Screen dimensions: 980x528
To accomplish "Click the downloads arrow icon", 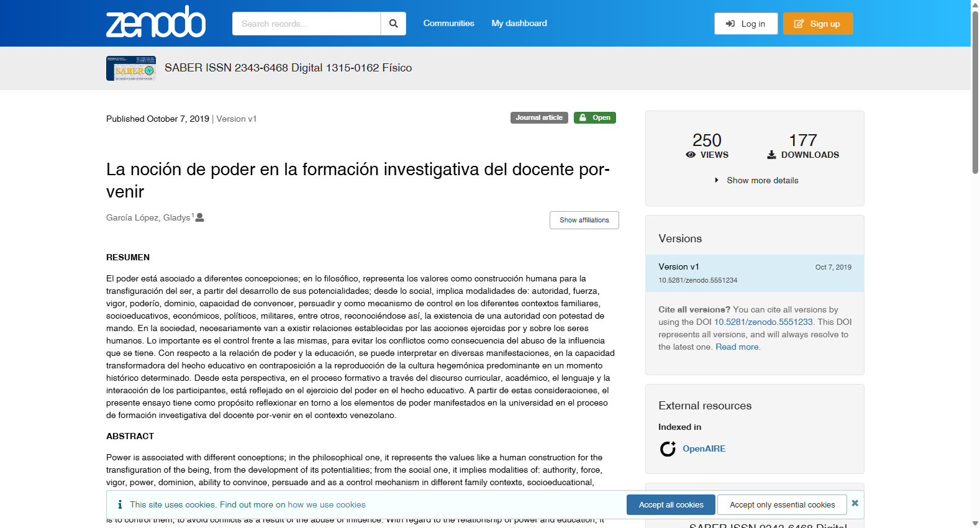I will pos(771,155).
